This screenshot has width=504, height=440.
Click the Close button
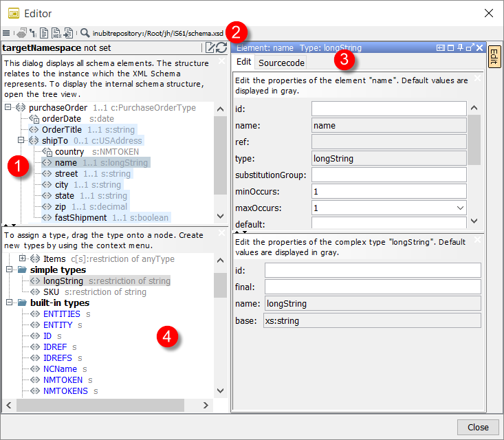click(478, 427)
